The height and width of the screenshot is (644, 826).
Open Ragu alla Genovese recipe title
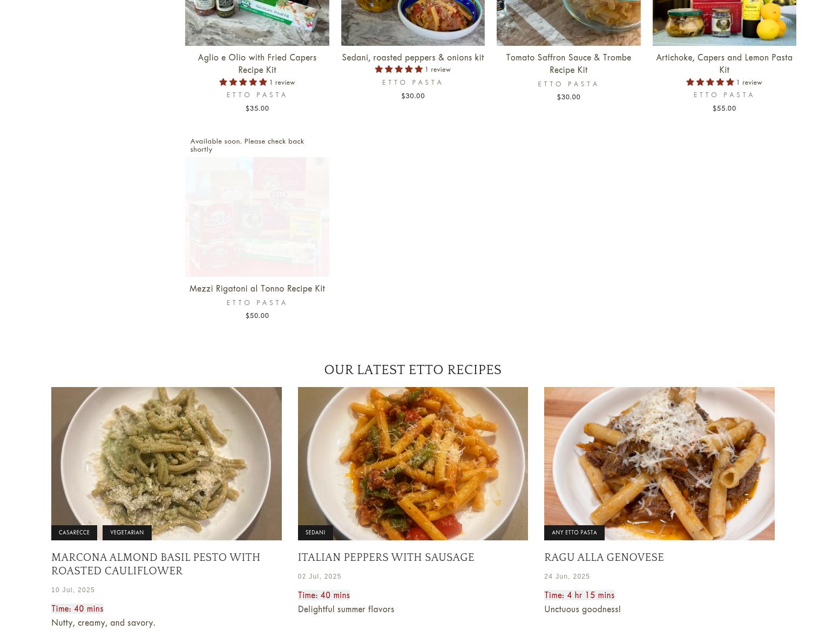604,558
